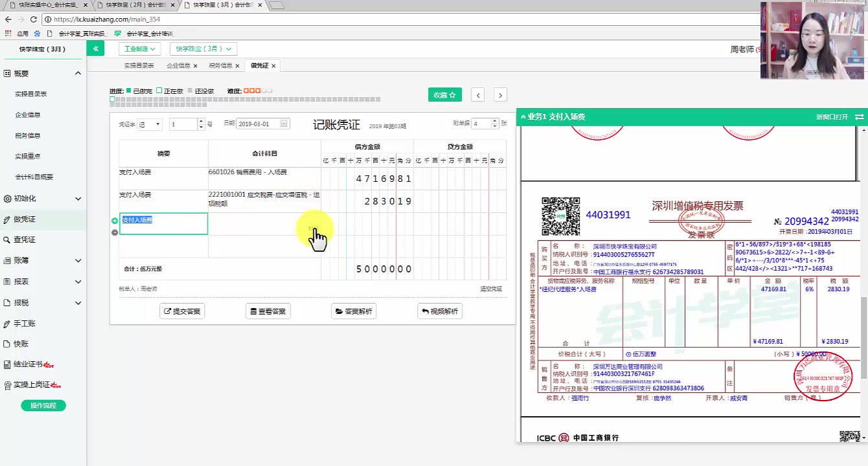Viewport: 868px width, 466px height.
Task: Open 工业制造 industry dropdown
Action: 141,49
